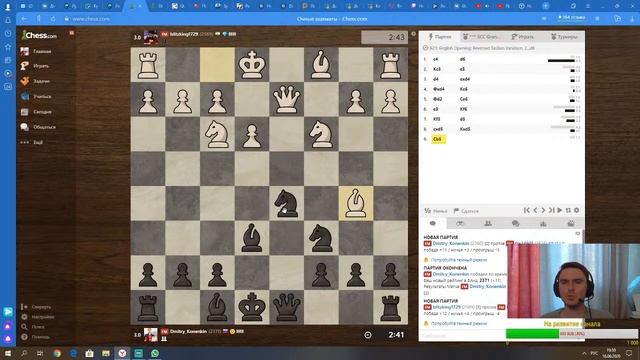Click the first Попробуйте темный режим link
Screen dimensions: 640x360
pos(459,260)
